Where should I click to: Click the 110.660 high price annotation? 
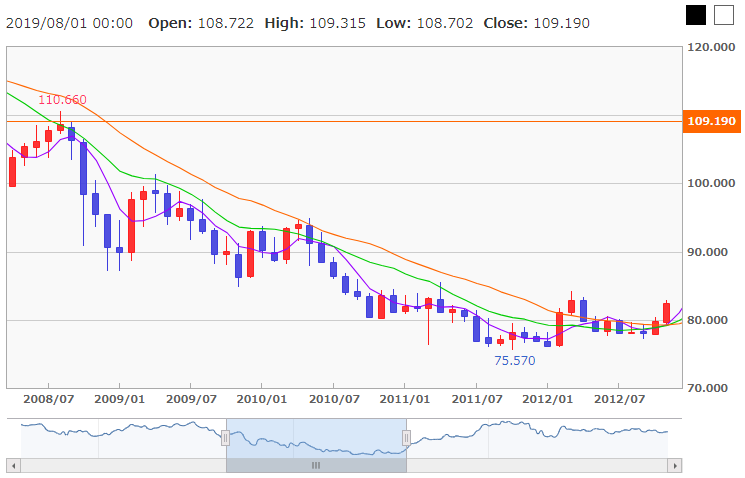(x=62, y=100)
